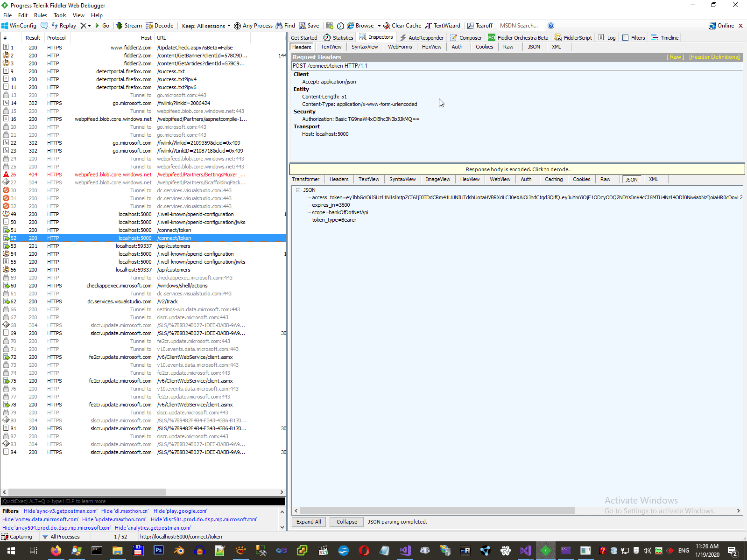Open Firefox from the taskbar
This screenshot has height=560, width=747.
pyautogui.click(x=56, y=551)
